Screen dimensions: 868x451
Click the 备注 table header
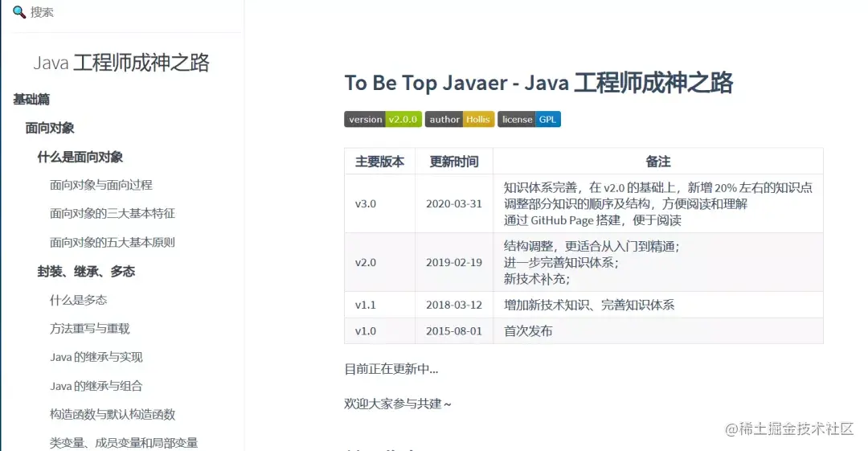point(657,162)
